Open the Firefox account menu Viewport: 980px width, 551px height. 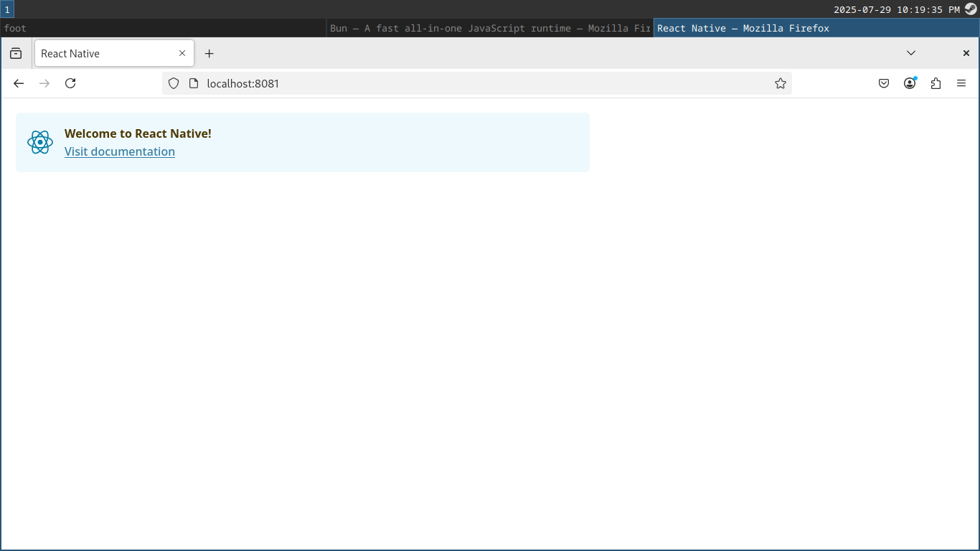910,83
